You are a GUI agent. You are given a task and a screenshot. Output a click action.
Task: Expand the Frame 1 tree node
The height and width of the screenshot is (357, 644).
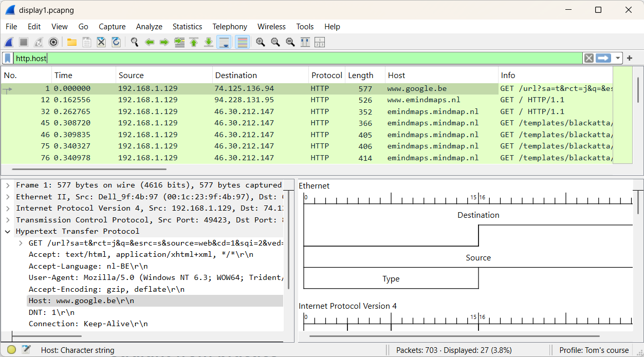tap(8, 185)
